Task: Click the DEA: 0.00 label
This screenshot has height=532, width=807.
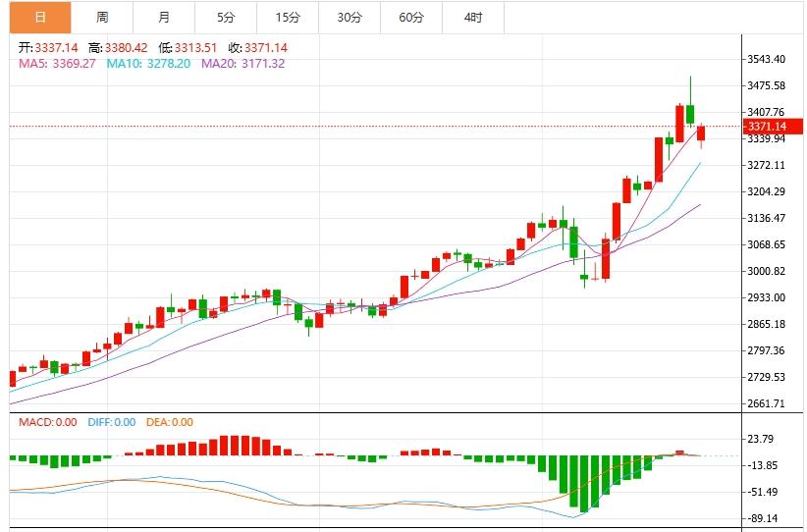Action: [x=170, y=423]
